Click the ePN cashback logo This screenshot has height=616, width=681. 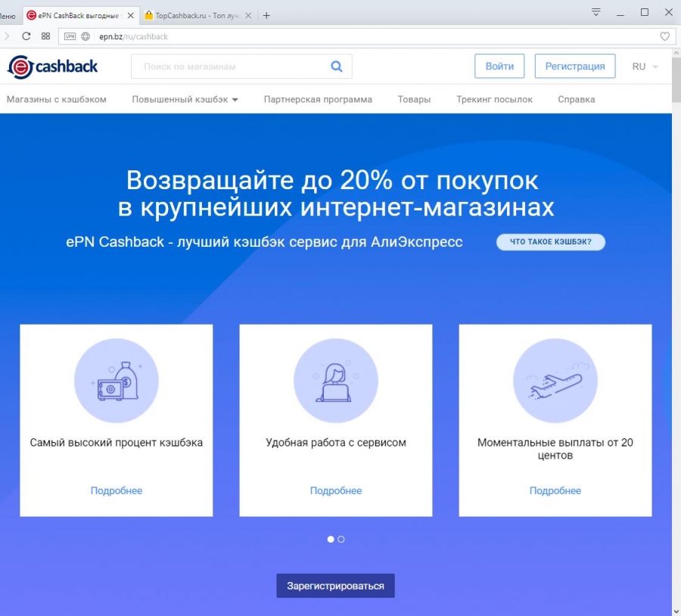pos(52,67)
